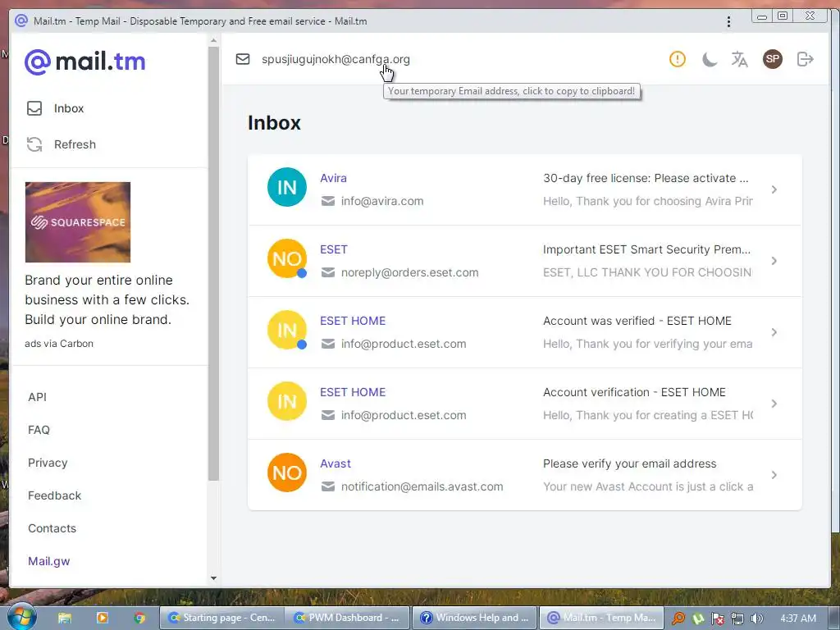This screenshot has width=840, height=630.
Task: Launch Chrome from the taskbar
Action: 139,618
